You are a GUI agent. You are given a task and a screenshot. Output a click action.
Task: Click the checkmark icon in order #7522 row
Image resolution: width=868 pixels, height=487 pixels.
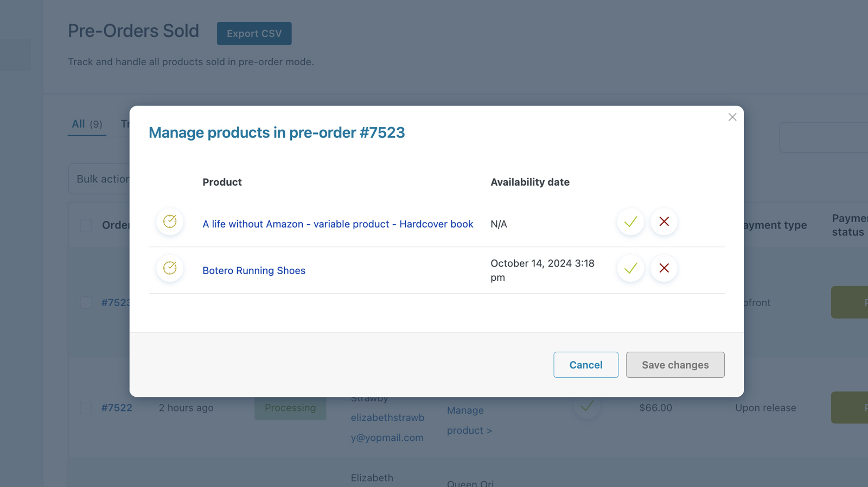click(x=587, y=406)
